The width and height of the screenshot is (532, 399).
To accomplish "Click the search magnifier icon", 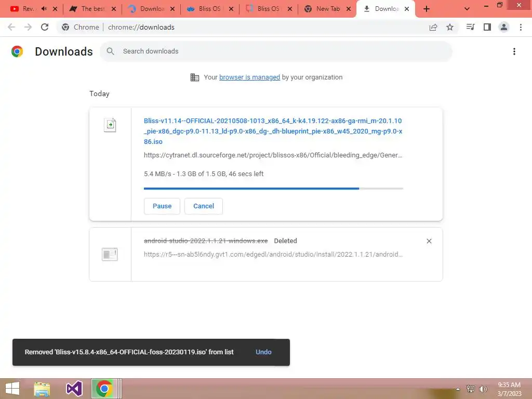I will tap(110, 51).
